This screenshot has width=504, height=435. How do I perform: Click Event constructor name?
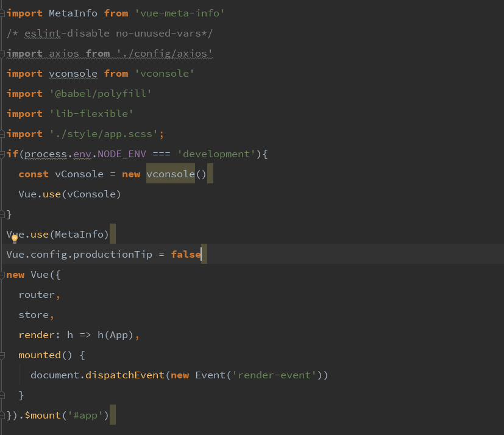(210, 375)
